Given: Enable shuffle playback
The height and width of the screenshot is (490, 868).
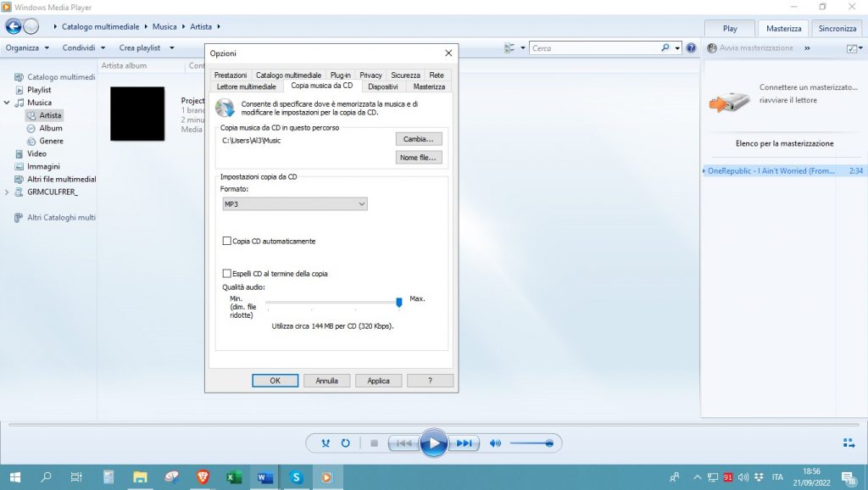Looking at the screenshot, I should tap(325, 443).
